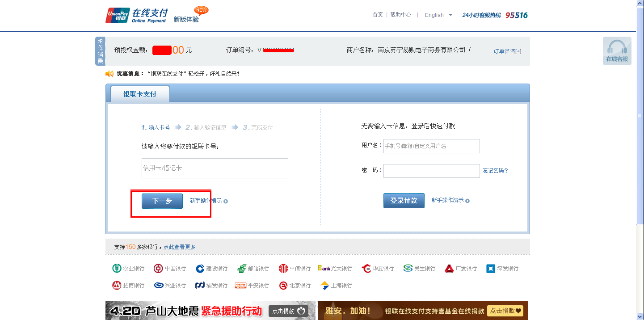Viewport: 644px width, 320px height.
Task: Click the 下一步 button
Action: (162, 201)
